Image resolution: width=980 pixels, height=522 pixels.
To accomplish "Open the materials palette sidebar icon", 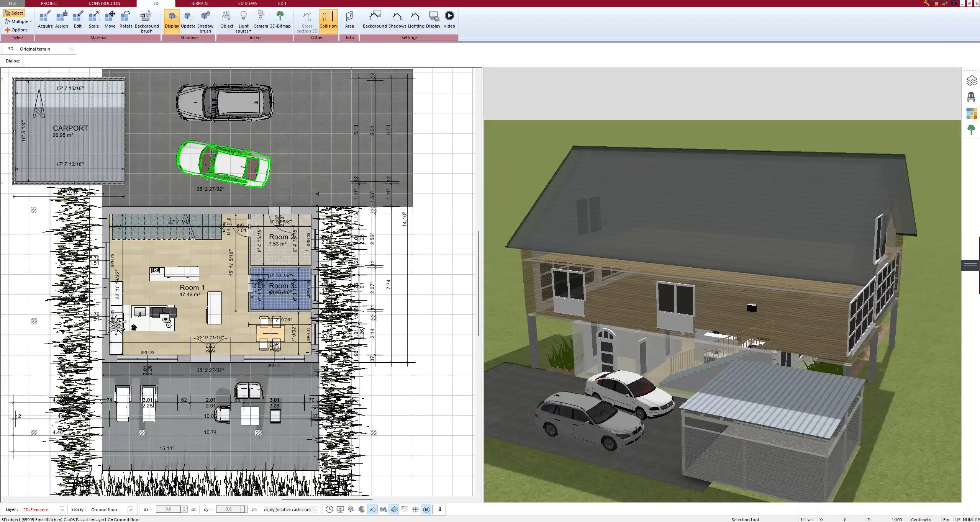I will coord(971,113).
